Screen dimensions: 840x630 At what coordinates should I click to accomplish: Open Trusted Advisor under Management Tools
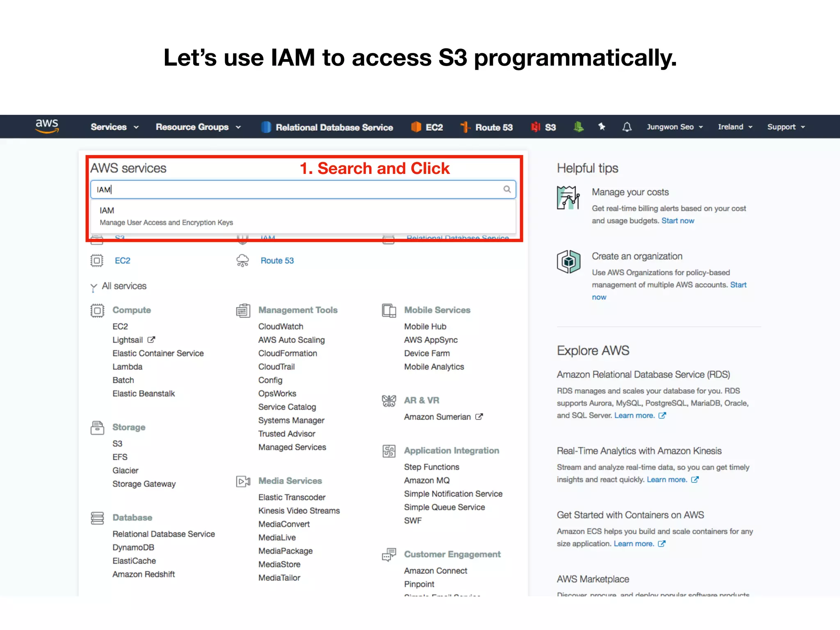tap(287, 434)
